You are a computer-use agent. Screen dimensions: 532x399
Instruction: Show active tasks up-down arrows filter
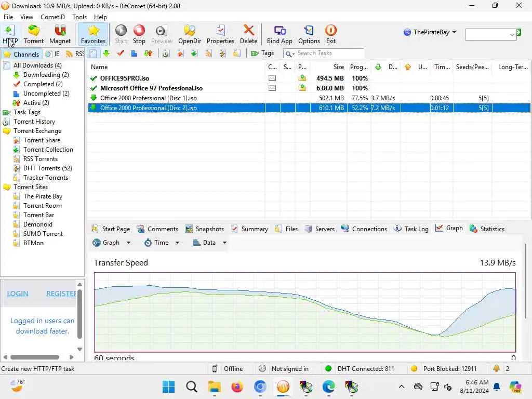148,54
